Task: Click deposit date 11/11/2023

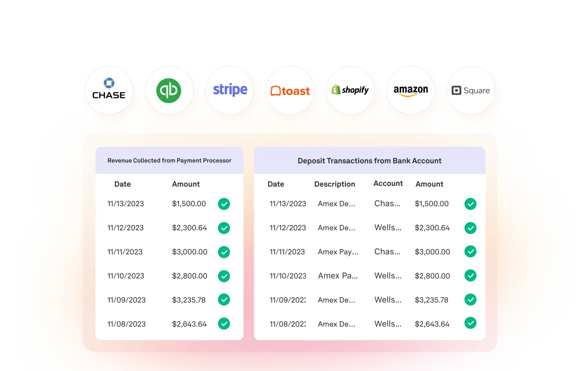Action: pyautogui.click(x=287, y=252)
